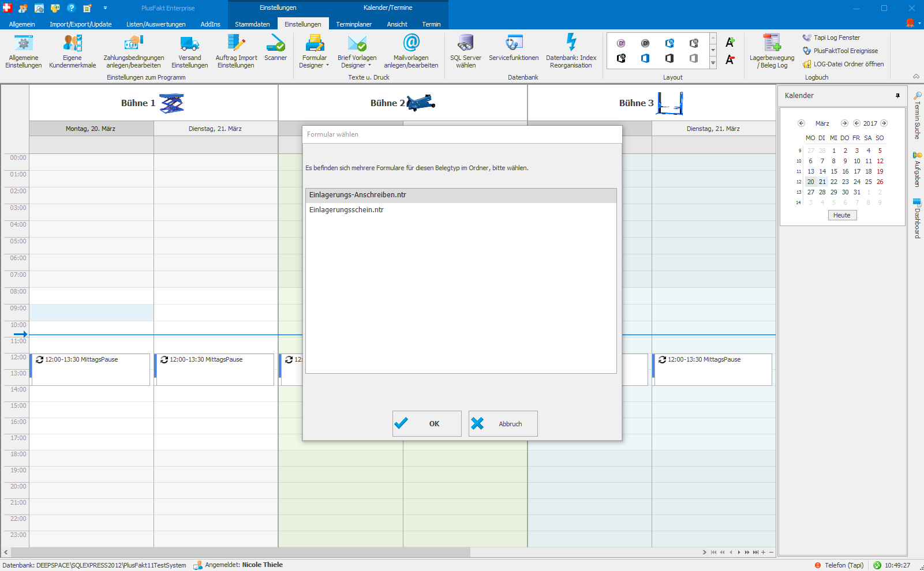Go to the previous month in Kalender
The image size is (924, 571).
[801, 123]
